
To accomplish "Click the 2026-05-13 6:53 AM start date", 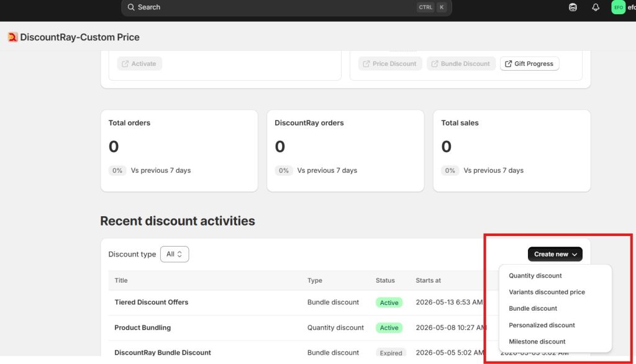I will pos(449,303).
